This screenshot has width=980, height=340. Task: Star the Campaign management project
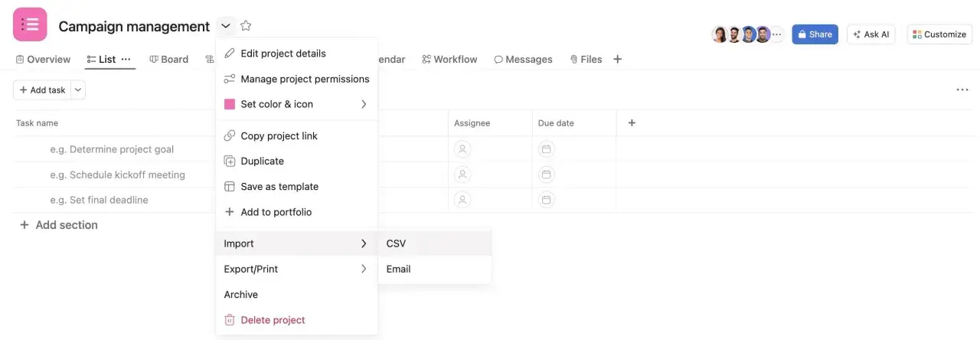246,26
